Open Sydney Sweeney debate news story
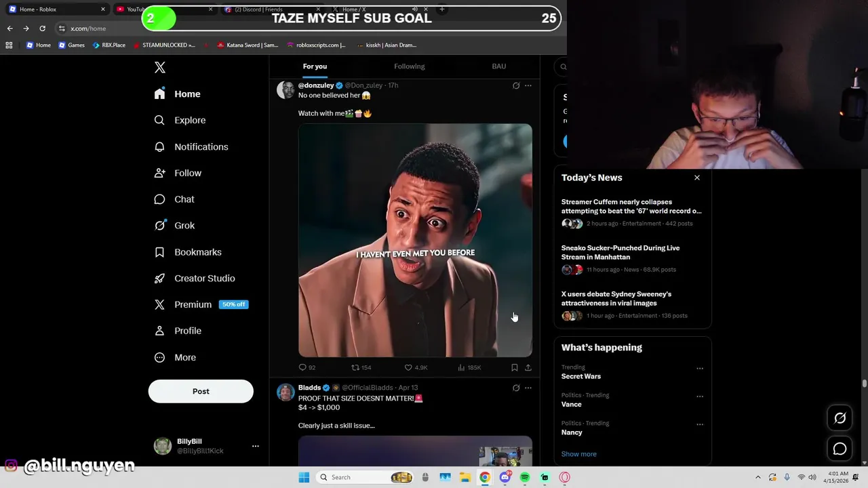This screenshot has height=488, width=868. pyautogui.click(x=631, y=306)
